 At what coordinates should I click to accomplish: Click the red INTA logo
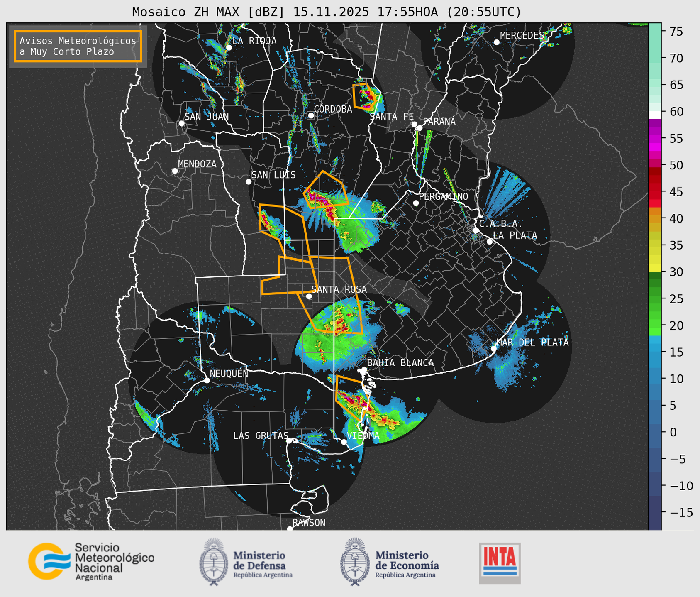click(x=500, y=563)
